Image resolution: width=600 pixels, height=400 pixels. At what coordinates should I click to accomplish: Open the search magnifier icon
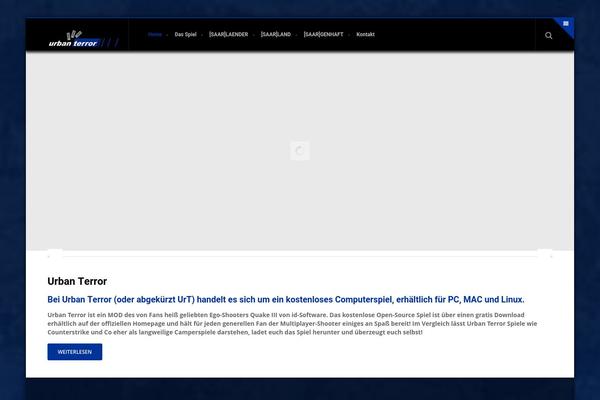(548, 36)
